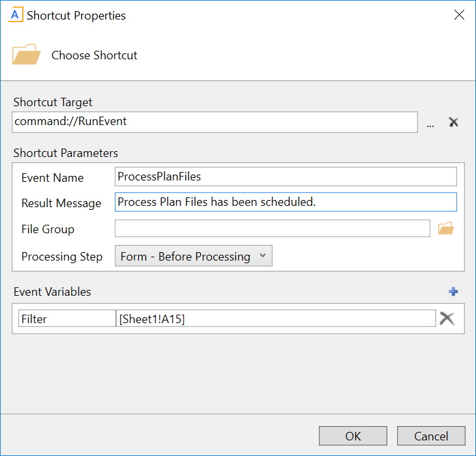Click into the Shortcut Target field
The height and width of the screenshot is (456, 476).
coord(215,122)
